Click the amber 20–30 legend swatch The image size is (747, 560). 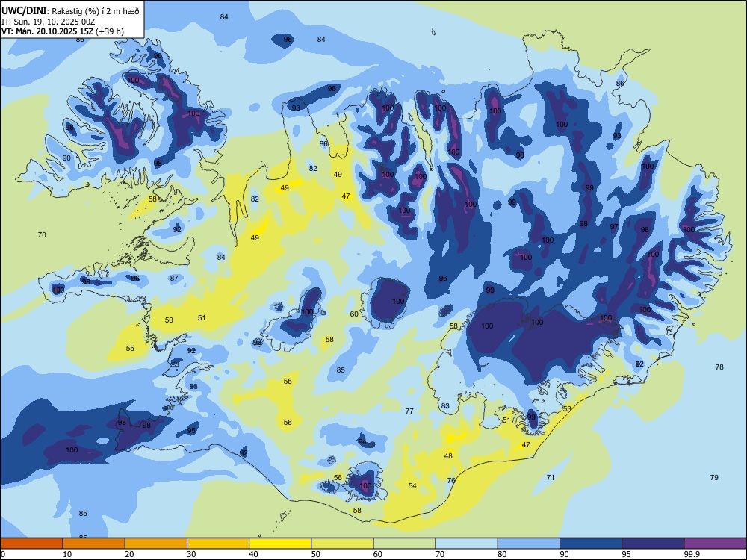pos(156,544)
